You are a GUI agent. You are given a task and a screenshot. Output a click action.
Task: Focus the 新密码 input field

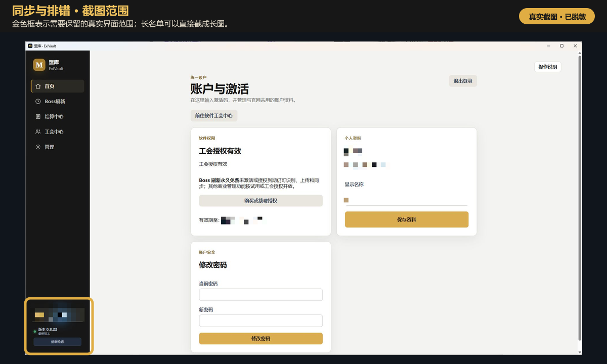tap(261, 321)
